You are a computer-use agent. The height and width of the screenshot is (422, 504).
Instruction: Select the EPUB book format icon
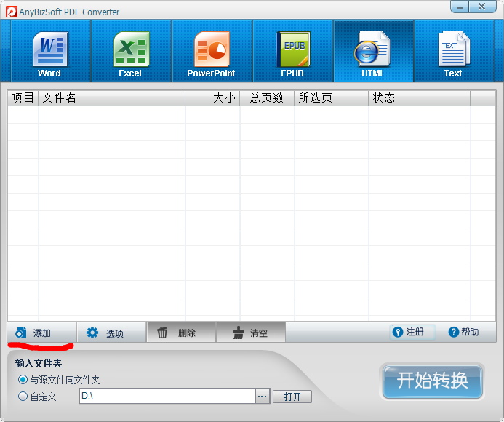click(x=293, y=52)
